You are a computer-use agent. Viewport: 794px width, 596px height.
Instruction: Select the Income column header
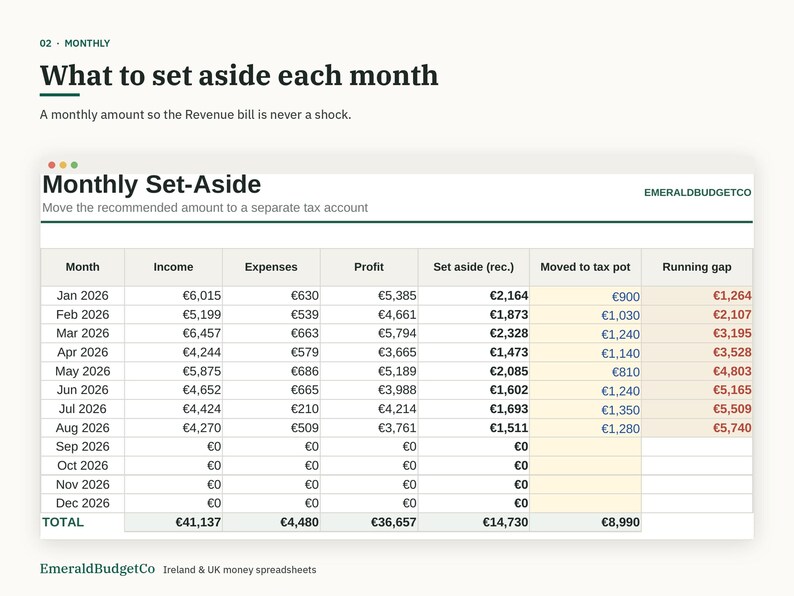coord(173,267)
